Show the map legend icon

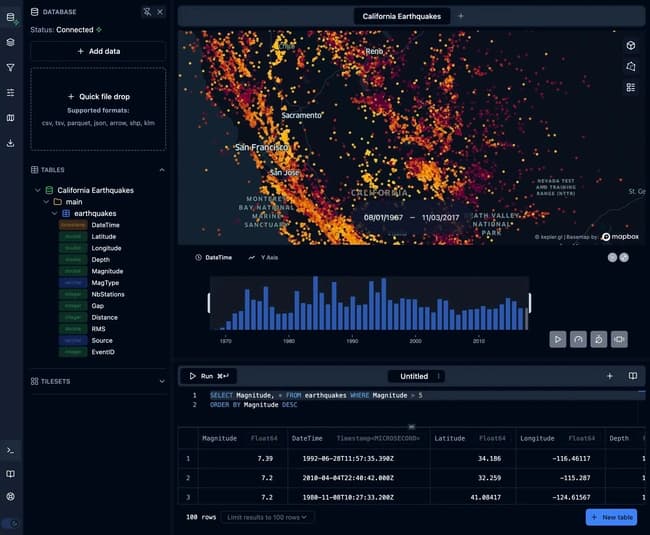pyautogui.click(x=631, y=88)
